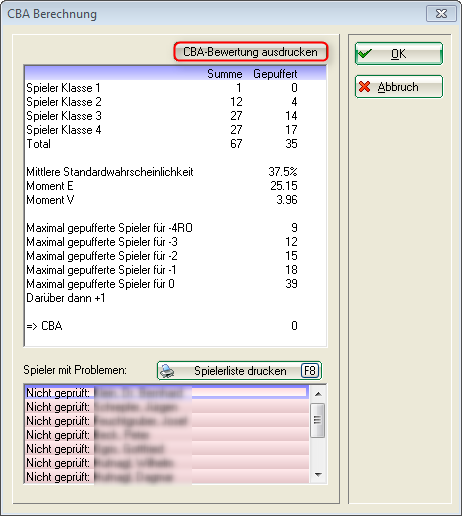Click the red X icon on Abbruch
This screenshot has height=516, width=462.
tap(365, 87)
